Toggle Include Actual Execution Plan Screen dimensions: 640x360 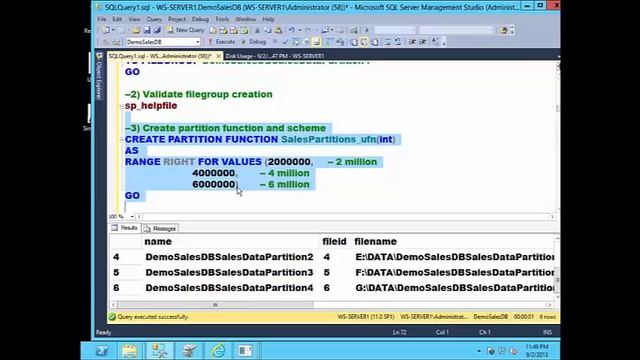click(x=329, y=42)
